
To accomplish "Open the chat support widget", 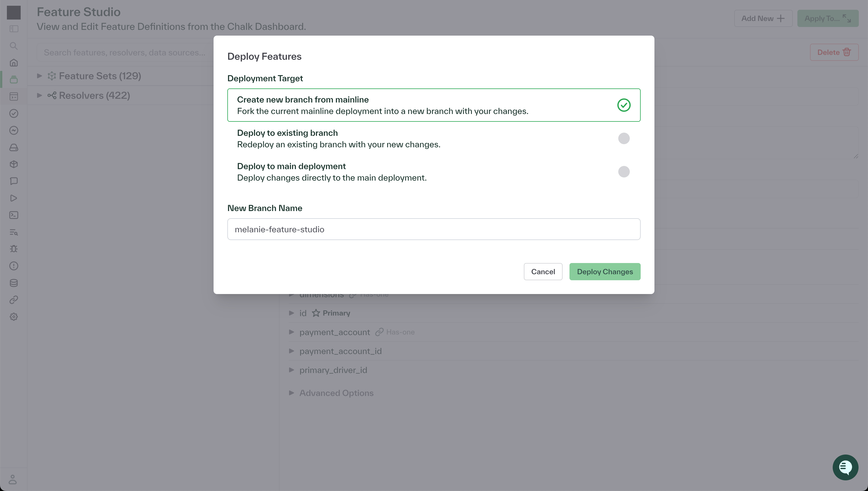I will tap(845, 467).
